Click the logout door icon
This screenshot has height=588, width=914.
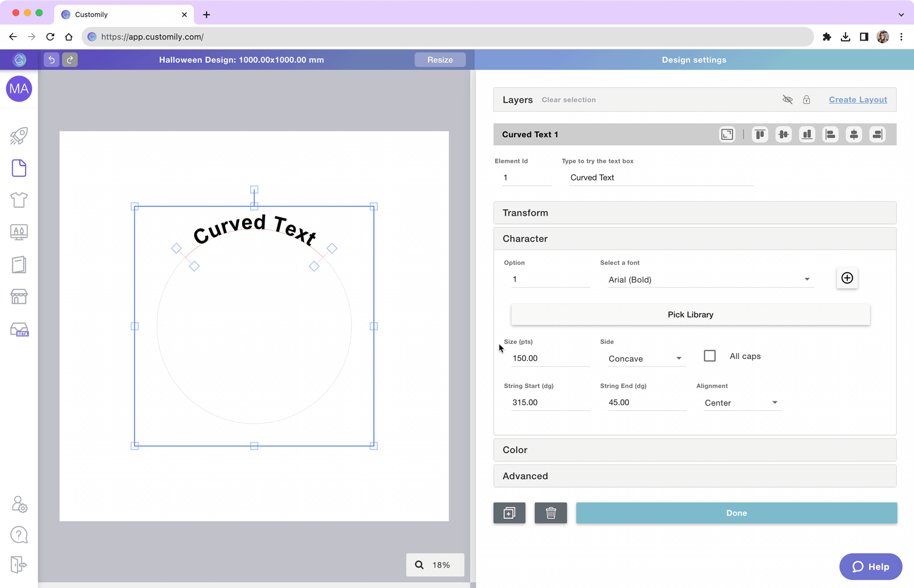click(19, 564)
